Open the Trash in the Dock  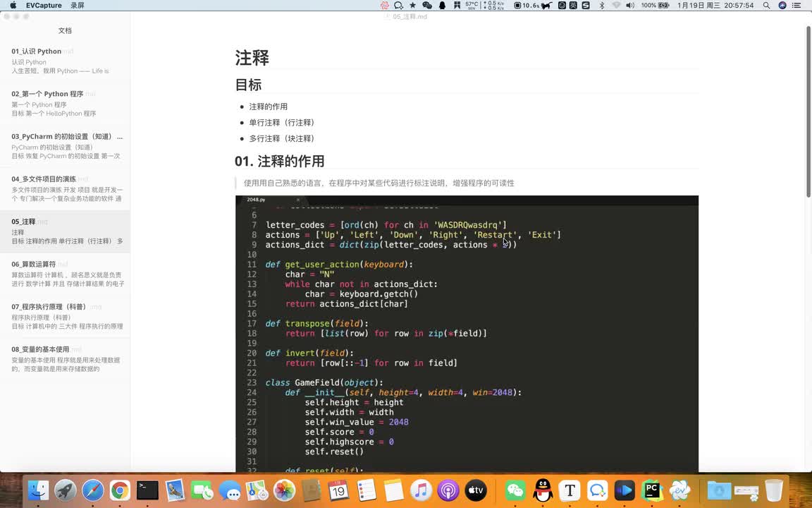774,490
